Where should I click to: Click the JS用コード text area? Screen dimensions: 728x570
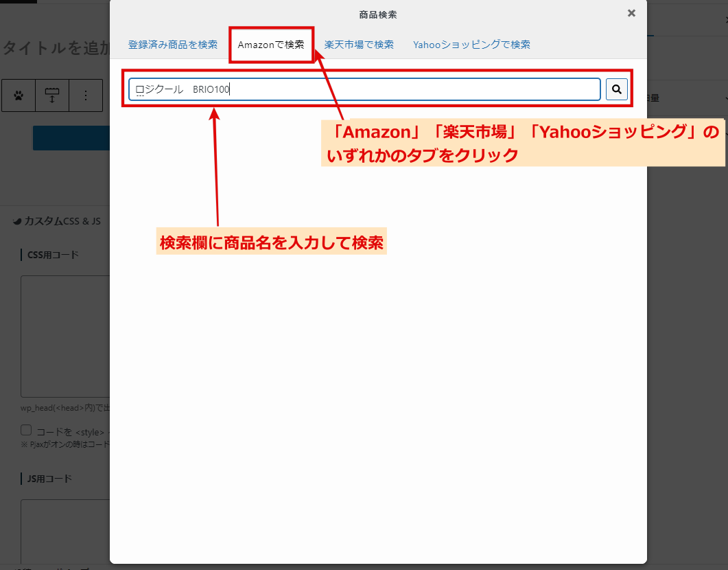point(65,531)
